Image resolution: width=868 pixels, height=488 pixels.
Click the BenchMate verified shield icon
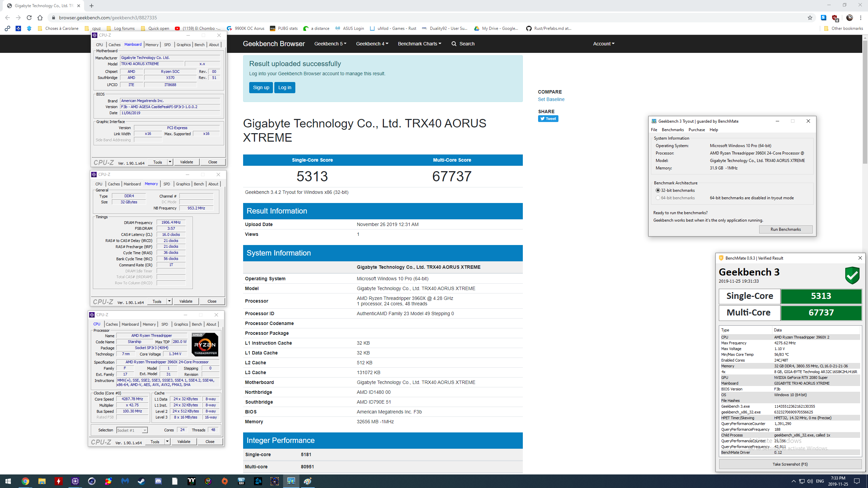click(852, 275)
